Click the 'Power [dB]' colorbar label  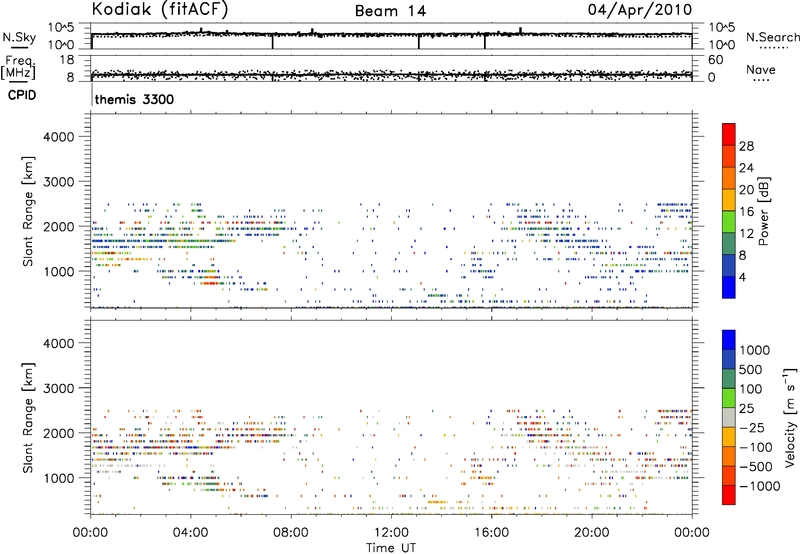click(x=763, y=211)
